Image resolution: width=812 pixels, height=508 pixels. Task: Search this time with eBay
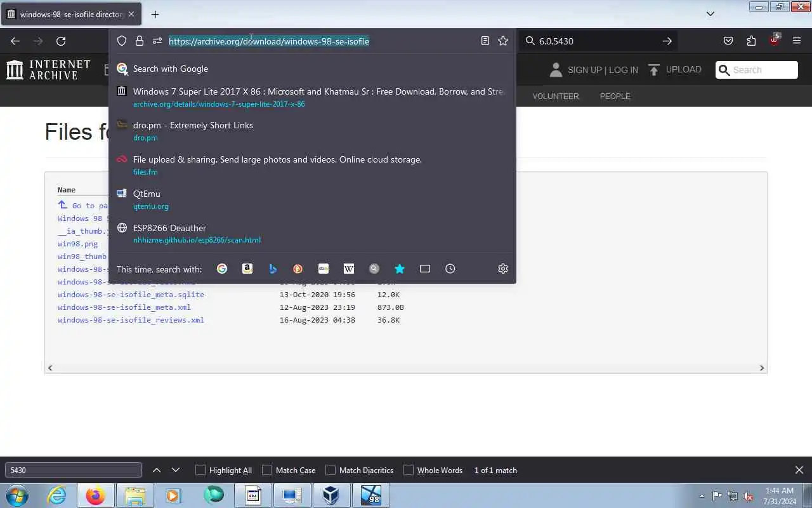pos(324,269)
